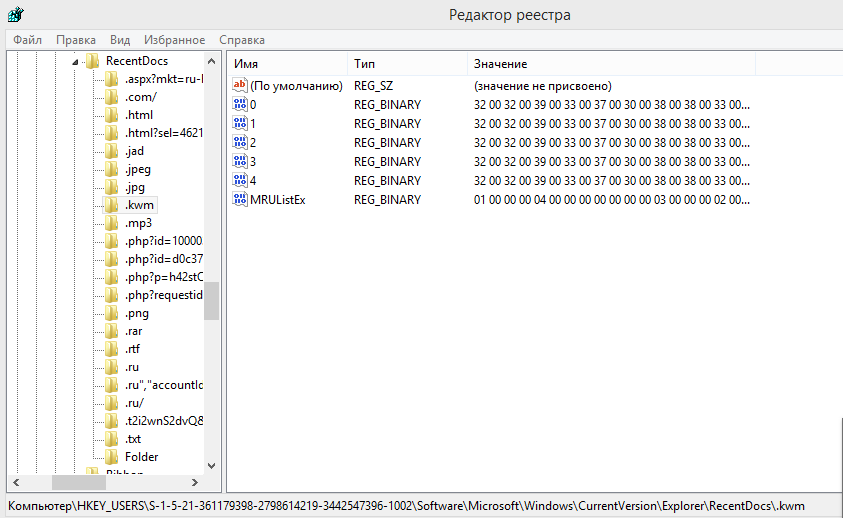Select the (По умолчанию) value name

tap(296, 86)
